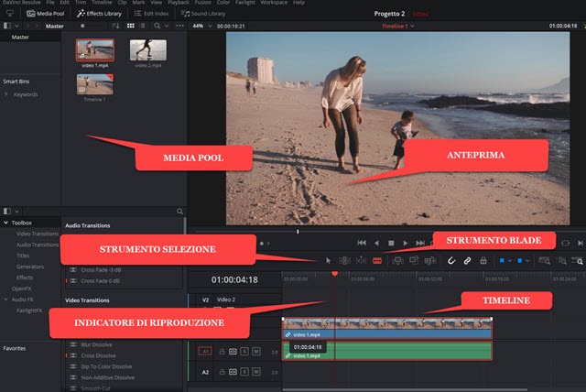Open the Fusion menu
The height and width of the screenshot is (392, 586).
(203, 2)
